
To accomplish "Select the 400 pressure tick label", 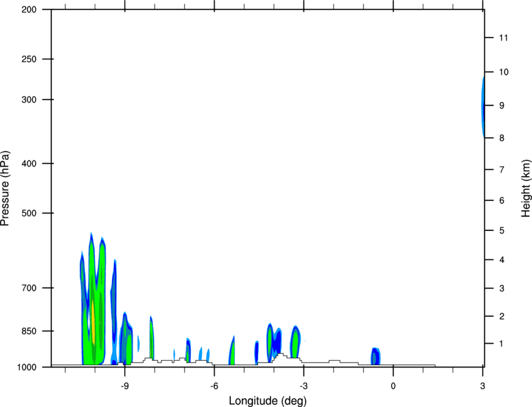I will (29, 163).
